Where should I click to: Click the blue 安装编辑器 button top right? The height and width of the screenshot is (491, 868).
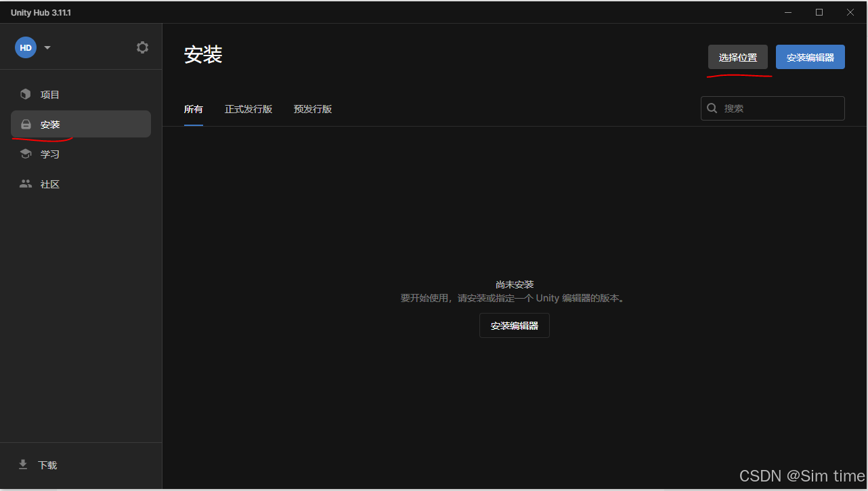[810, 57]
